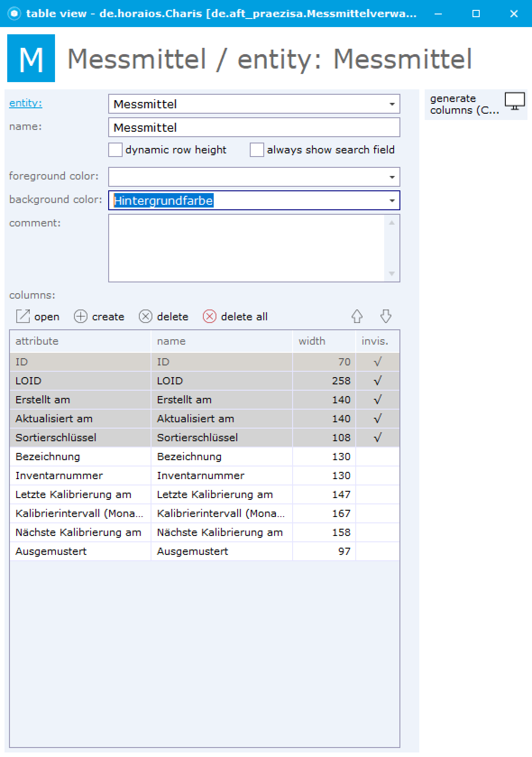Expand the background color dropdown

(392, 201)
